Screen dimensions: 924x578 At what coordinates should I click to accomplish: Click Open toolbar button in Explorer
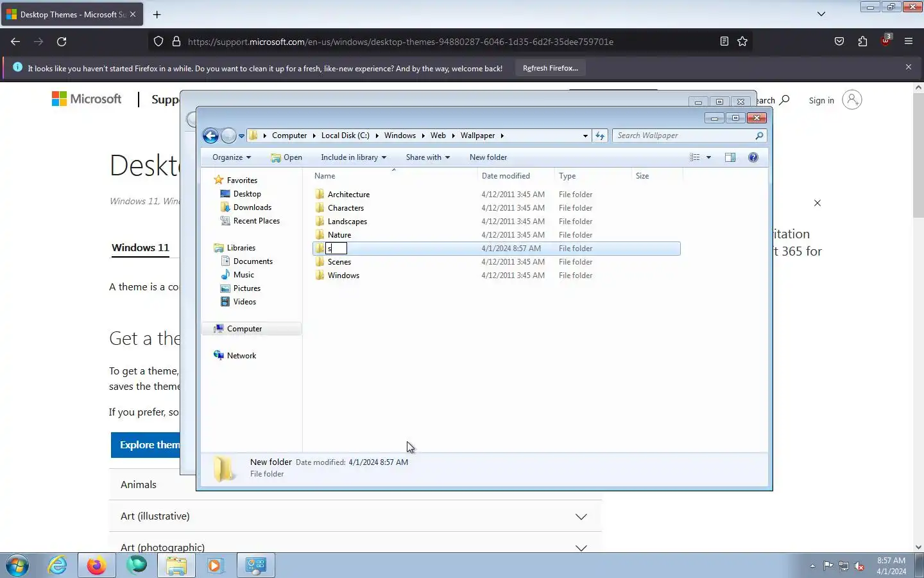tap(286, 157)
